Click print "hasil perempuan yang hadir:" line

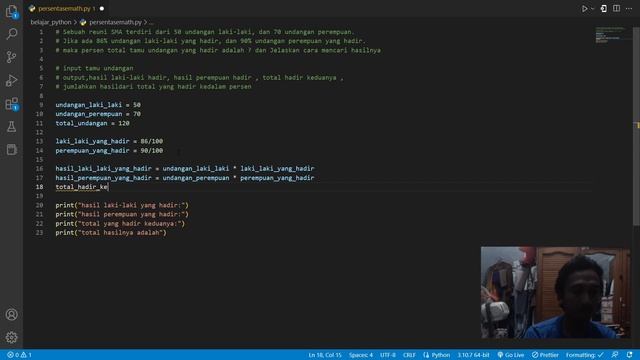coord(122,214)
